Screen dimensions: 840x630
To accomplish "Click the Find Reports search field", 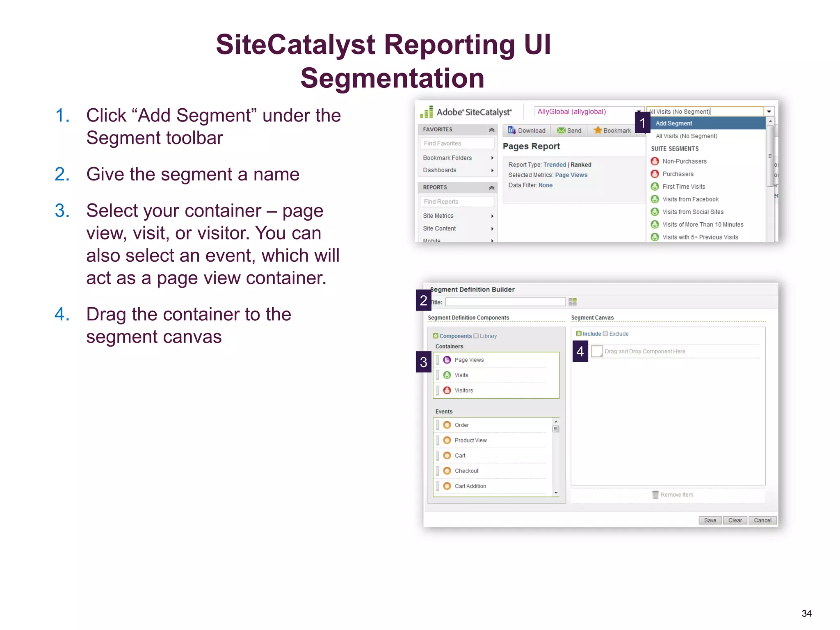I will tap(457, 201).
